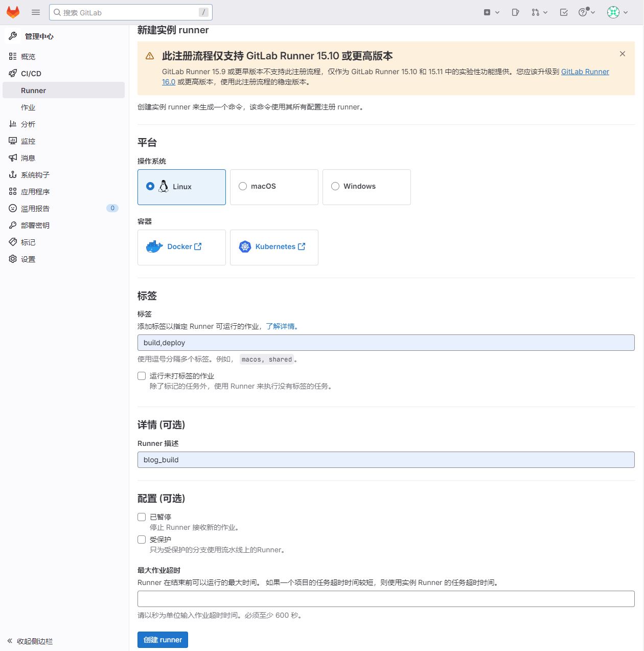Open 系统钩子 in the sidebar
644x651 pixels.
(x=35, y=175)
